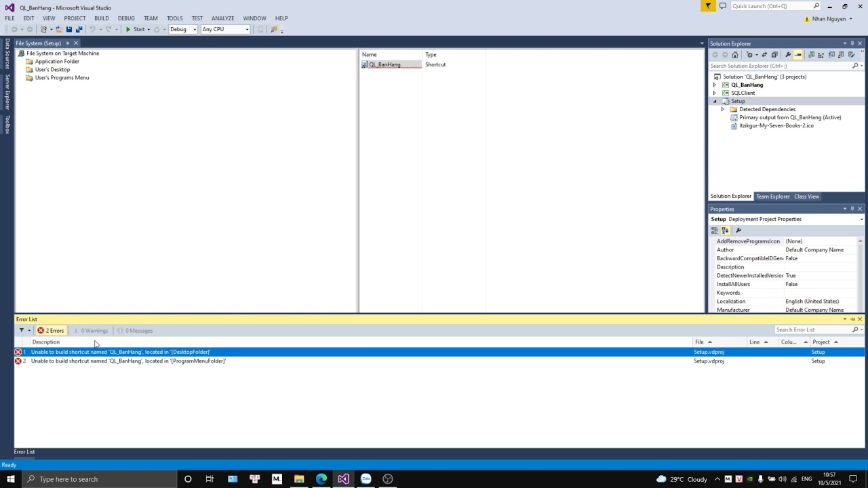Screen dimensions: 868x488
Task: Click the New Project toolbar icon
Action: click(x=43, y=29)
